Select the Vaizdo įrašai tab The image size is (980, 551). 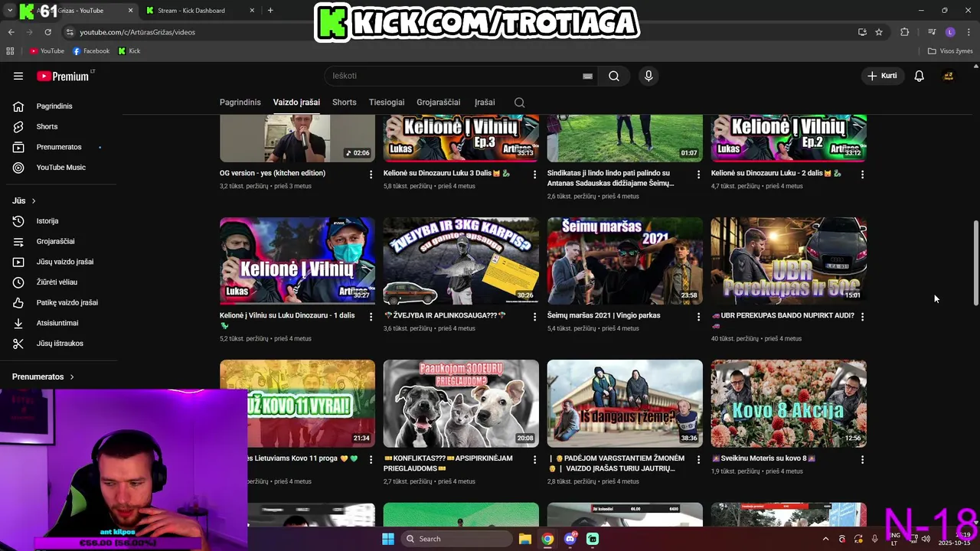click(x=296, y=103)
